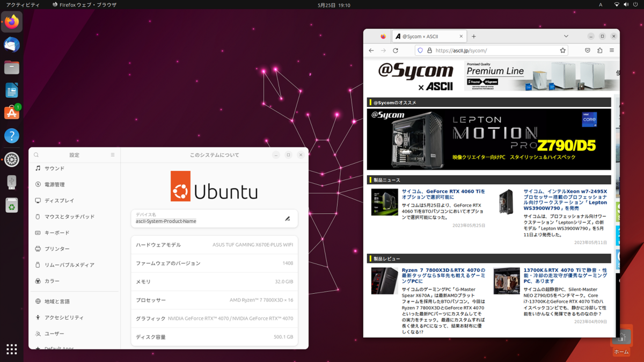The height and width of the screenshot is (362, 644).
Task: Launch Thunderbird mail from the dock
Action: pyautogui.click(x=12, y=45)
